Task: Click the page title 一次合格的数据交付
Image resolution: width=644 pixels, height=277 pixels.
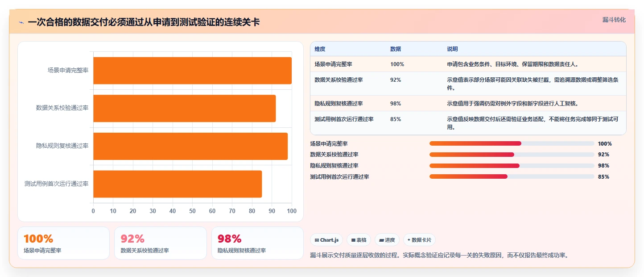Action: 143,22
